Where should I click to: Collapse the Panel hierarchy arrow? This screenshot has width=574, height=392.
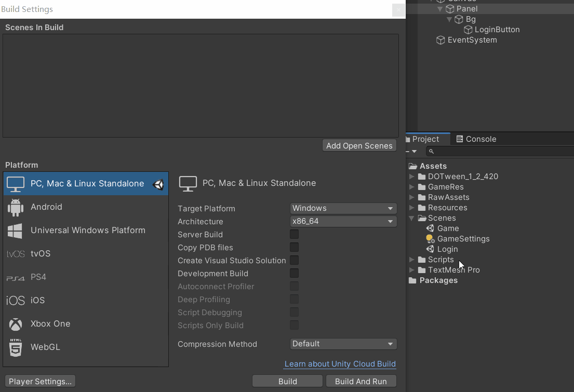point(440,9)
